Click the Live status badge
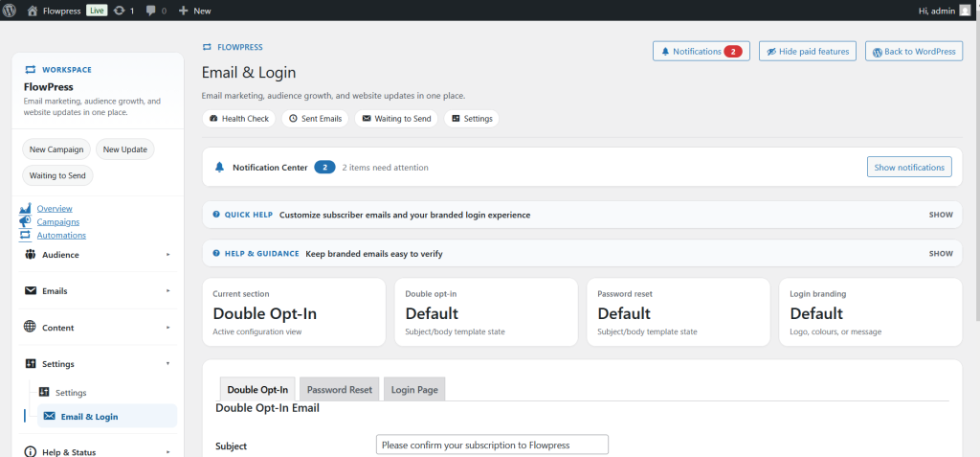The image size is (980, 457). pos(97,11)
